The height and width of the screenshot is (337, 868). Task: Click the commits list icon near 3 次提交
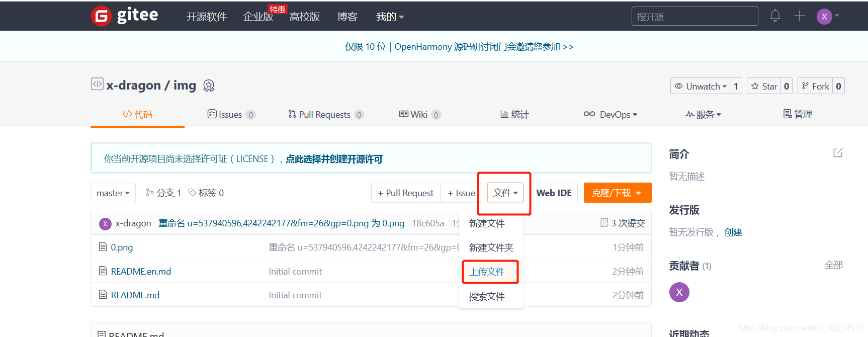coord(604,222)
